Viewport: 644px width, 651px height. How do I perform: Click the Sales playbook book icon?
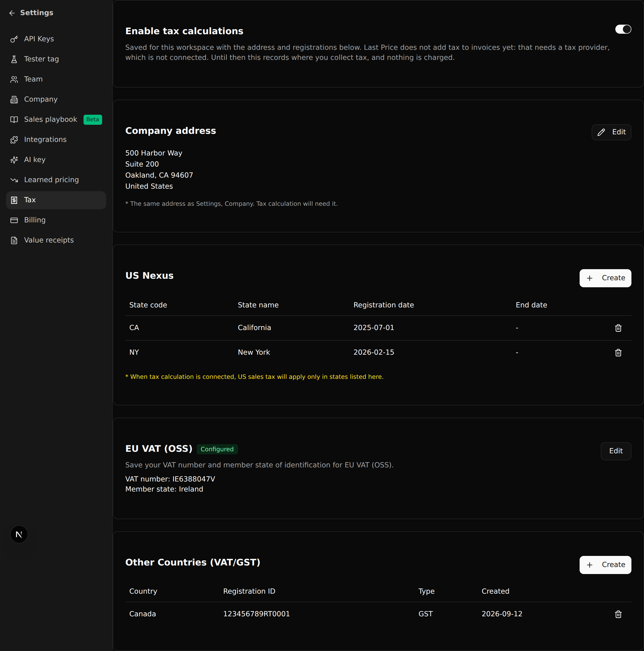(14, 120)
